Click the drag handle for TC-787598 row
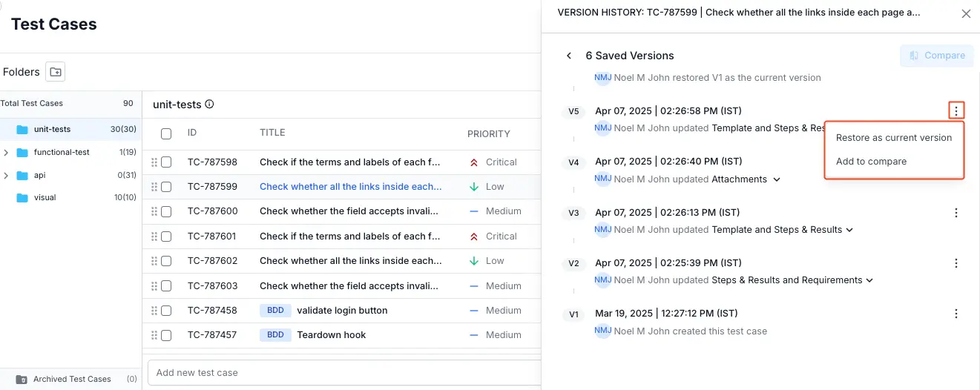 click(154, 162)
